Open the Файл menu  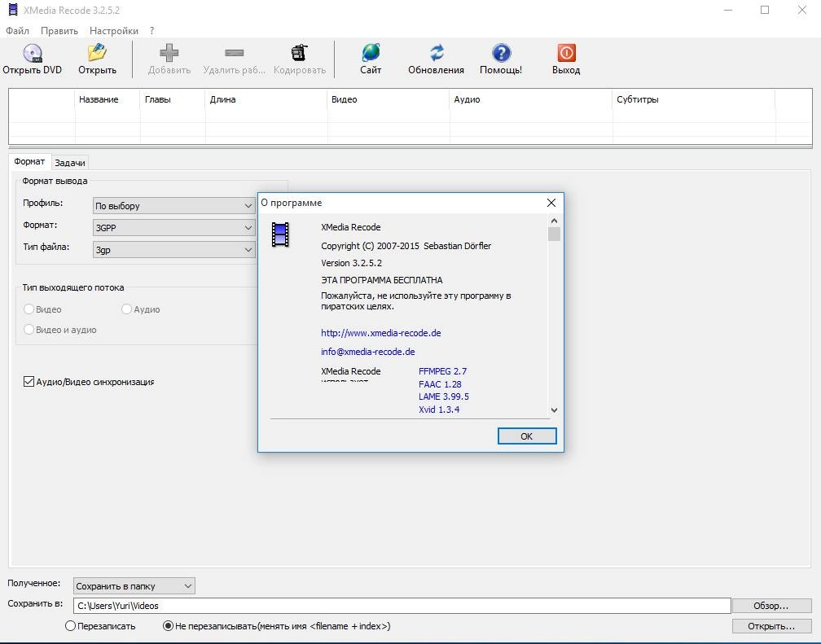pyautogui.click(x=17, y=31)
